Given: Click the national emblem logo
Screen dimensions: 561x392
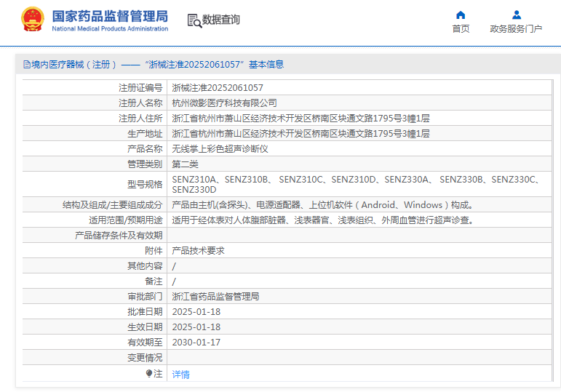Looking at the screenshot, I should (32, 20).
